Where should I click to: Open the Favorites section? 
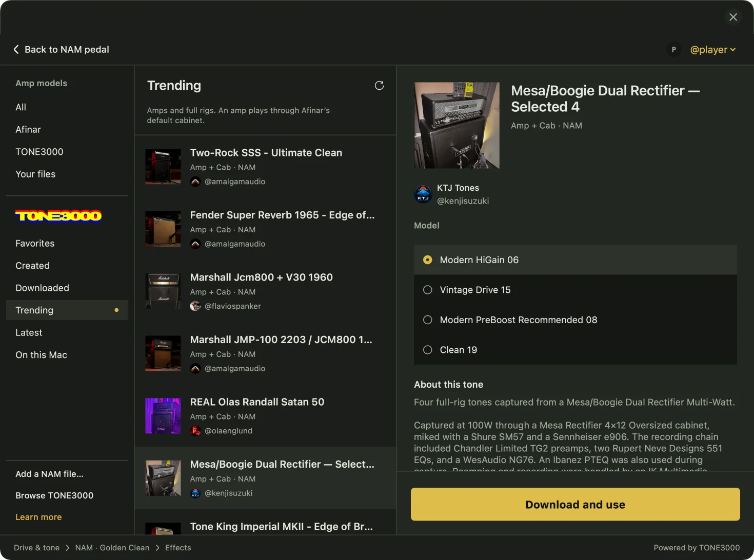point(67,244)
